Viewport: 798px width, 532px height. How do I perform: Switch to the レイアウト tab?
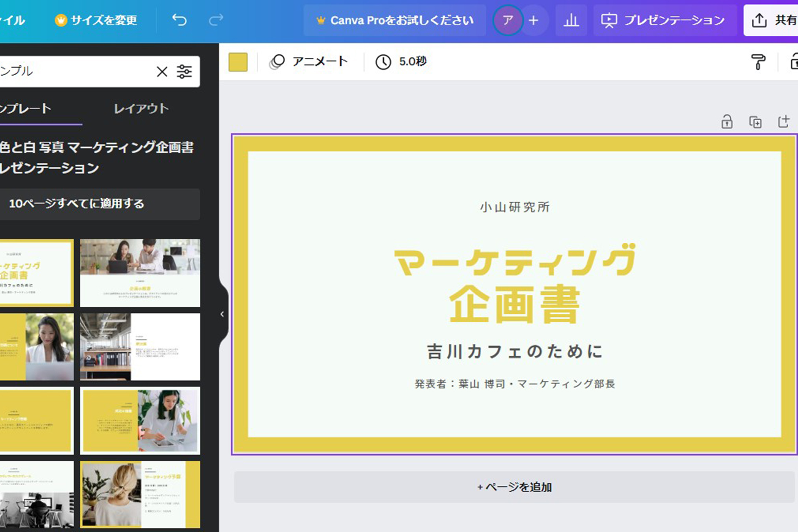coord(141,109)
